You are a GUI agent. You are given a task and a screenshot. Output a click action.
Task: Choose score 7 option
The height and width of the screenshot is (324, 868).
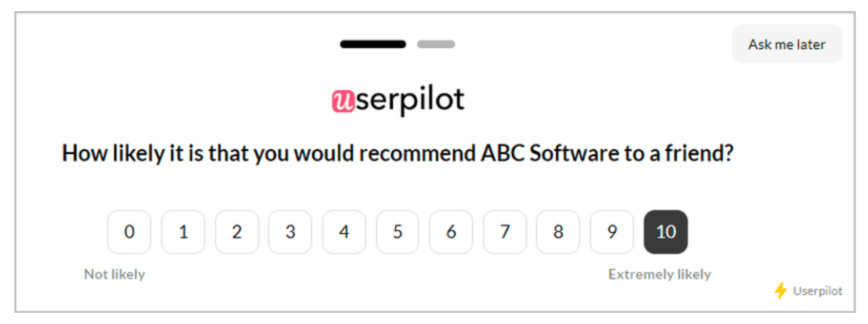tap(505, 232)
